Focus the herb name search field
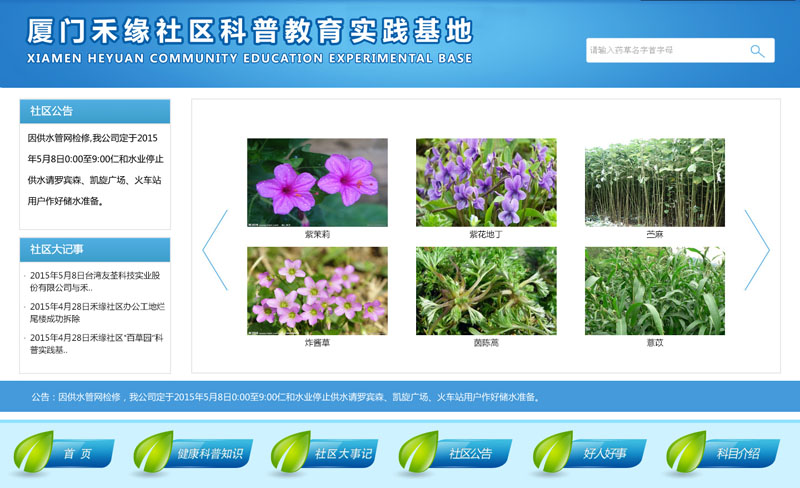This screenshot has width=800, height=488. click(x=680, y=51)
